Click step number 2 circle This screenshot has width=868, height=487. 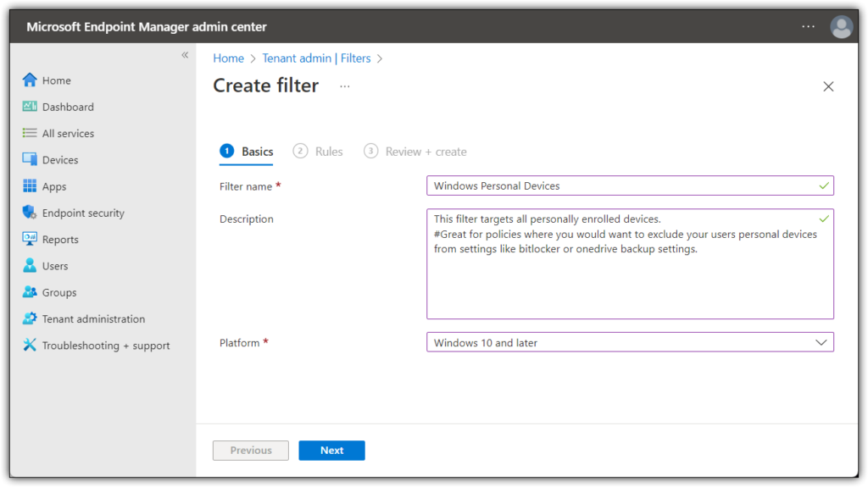[x=300, y=151]
